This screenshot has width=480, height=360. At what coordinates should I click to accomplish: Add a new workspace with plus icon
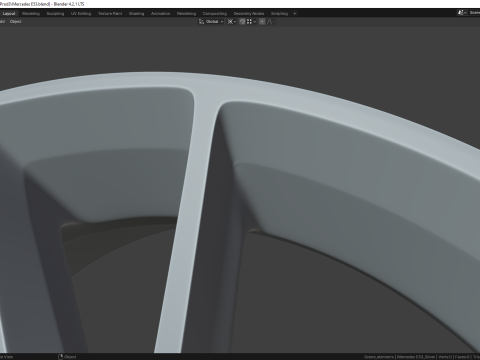click(x=295, y=14)
